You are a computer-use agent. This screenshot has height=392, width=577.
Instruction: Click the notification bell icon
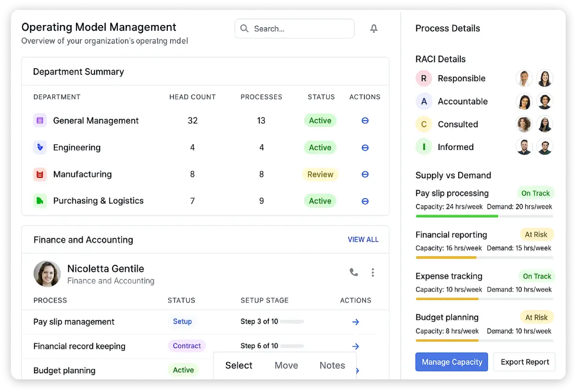(x=374, y=29)
